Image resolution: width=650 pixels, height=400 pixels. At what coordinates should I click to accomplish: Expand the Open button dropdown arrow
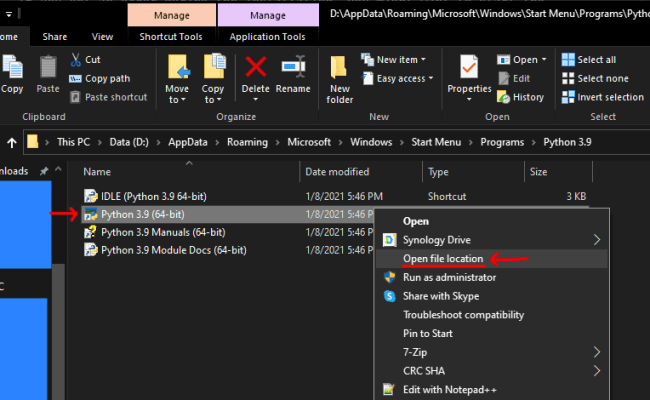click(543, 60)
